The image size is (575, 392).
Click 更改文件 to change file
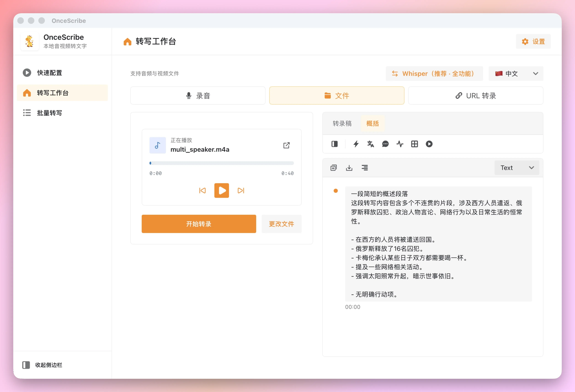click(281, 224)
